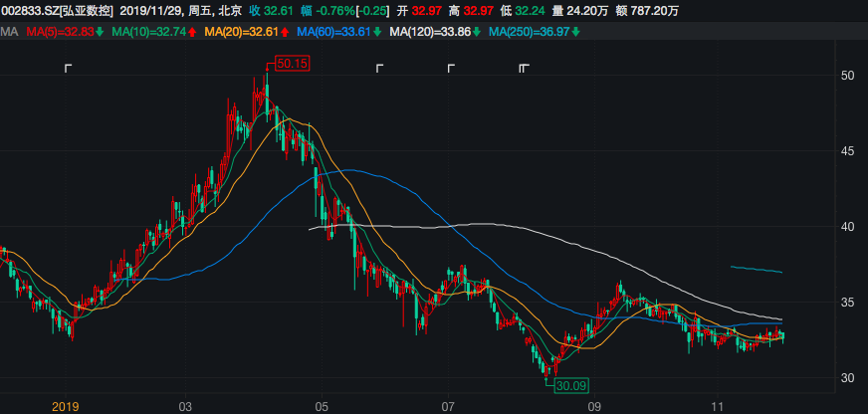Click the 50 price level on the axis
The width and height of the screenshot is (868, 414).
tap(846, 76)
